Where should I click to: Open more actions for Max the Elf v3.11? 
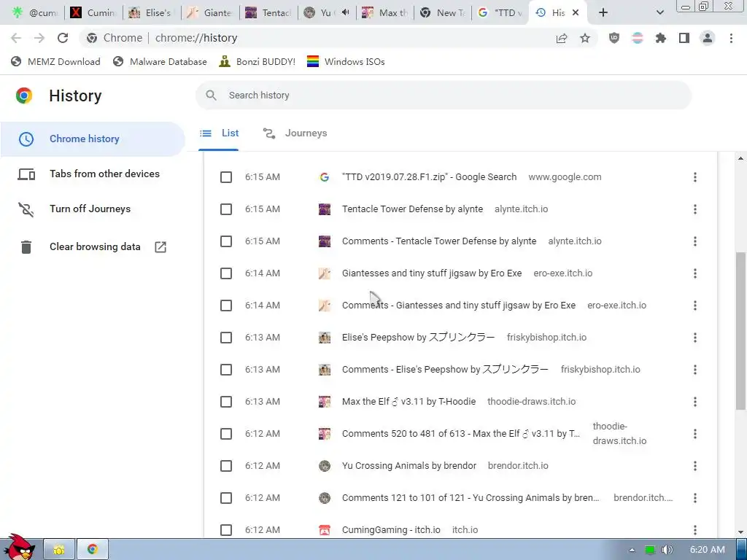pyautogui.click(x=695, y=402)
